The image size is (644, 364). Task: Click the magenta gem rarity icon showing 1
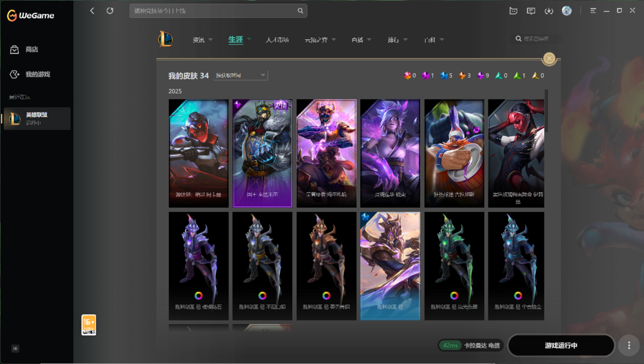[426, 76]
